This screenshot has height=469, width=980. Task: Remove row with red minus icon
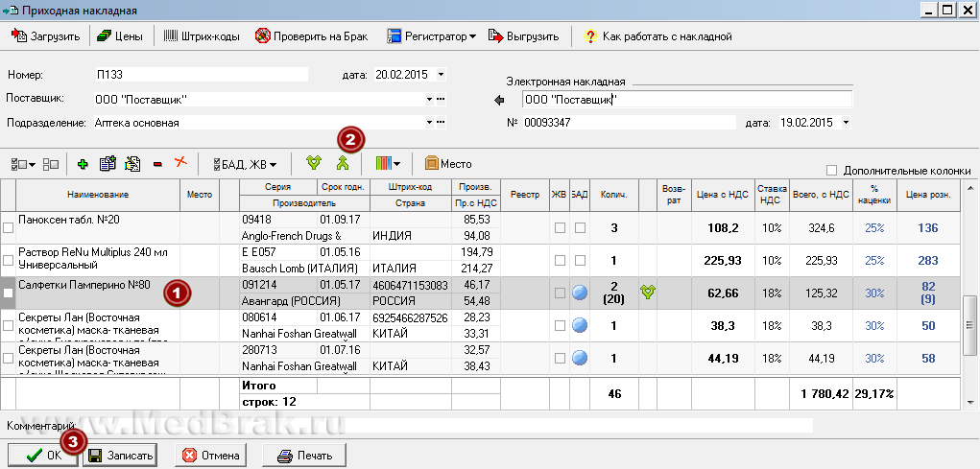pyautogui.click(x=157, y=164)
